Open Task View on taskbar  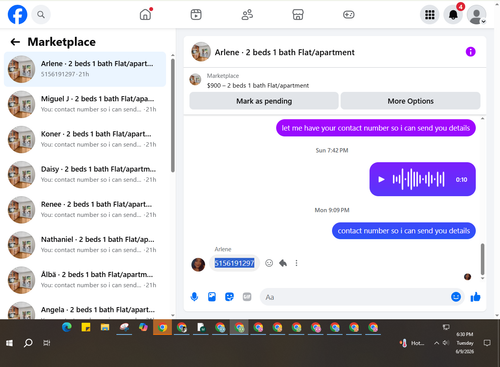47,343
